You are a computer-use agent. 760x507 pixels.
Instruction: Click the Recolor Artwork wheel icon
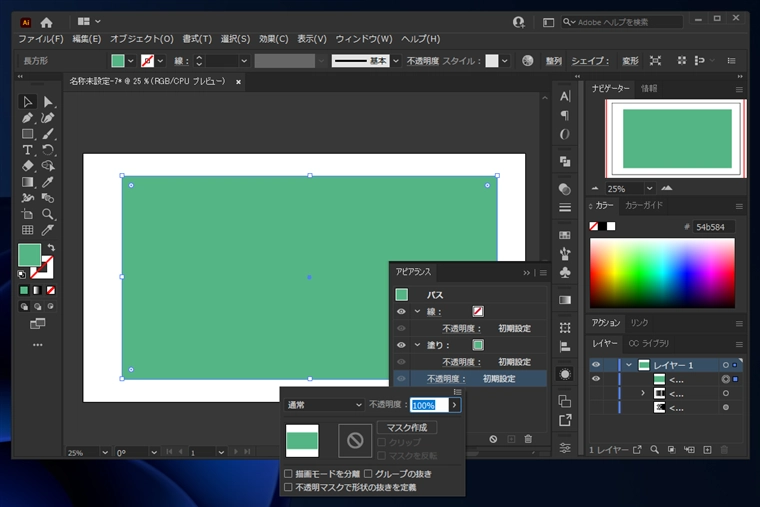click(527, 61)
